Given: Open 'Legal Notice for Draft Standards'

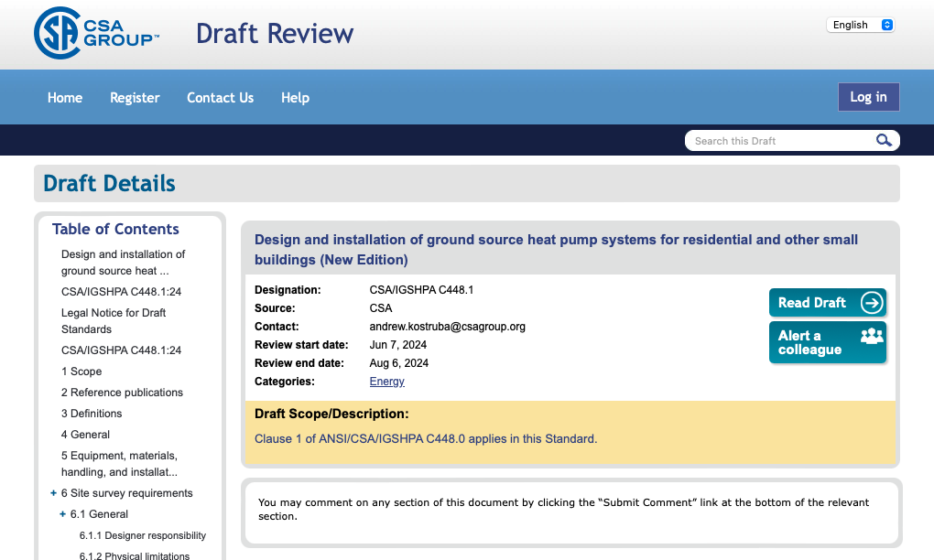Looking at the screenshot, I should (114, 321).
